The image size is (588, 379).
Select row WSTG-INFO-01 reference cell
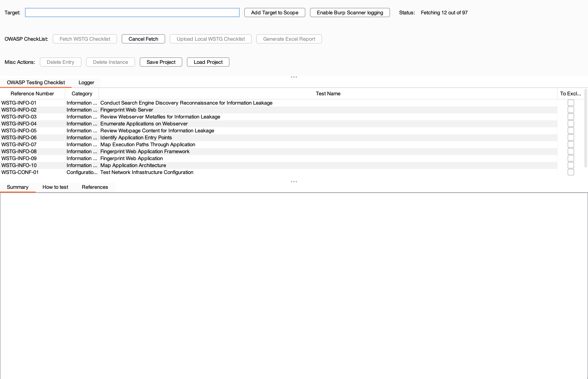pos(32,103)
